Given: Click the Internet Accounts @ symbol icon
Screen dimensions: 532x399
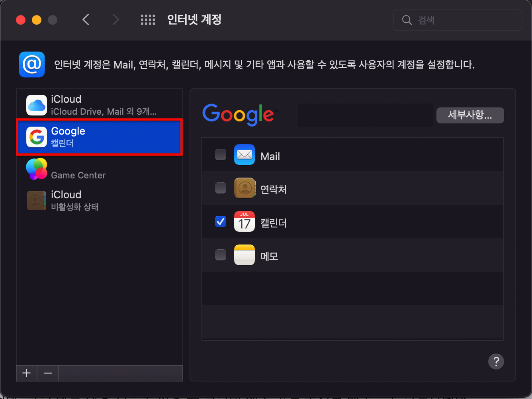Looking at the screenshot, I should [x=31, y=64].
